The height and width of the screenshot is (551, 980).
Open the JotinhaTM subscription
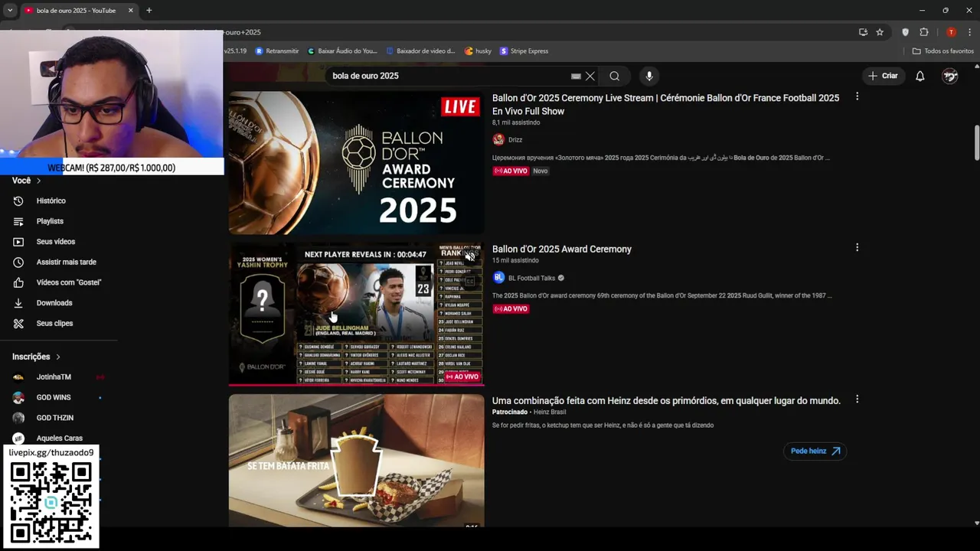54,377
